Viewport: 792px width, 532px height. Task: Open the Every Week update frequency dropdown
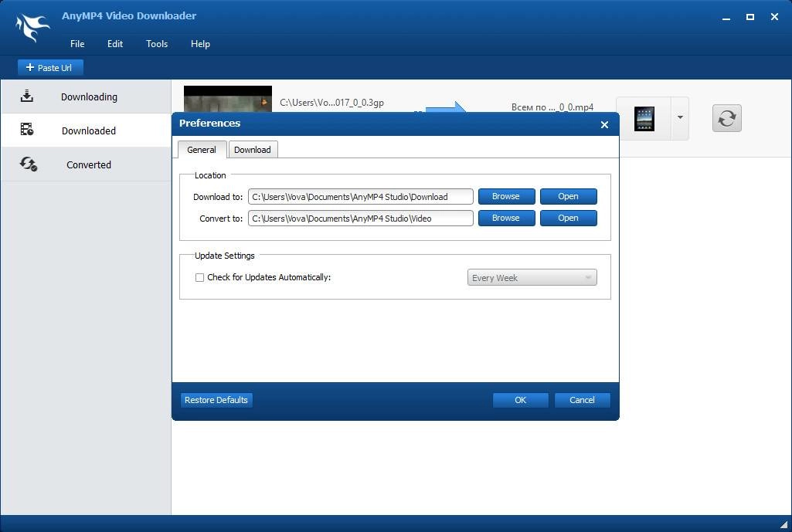[x=532, y=278]
